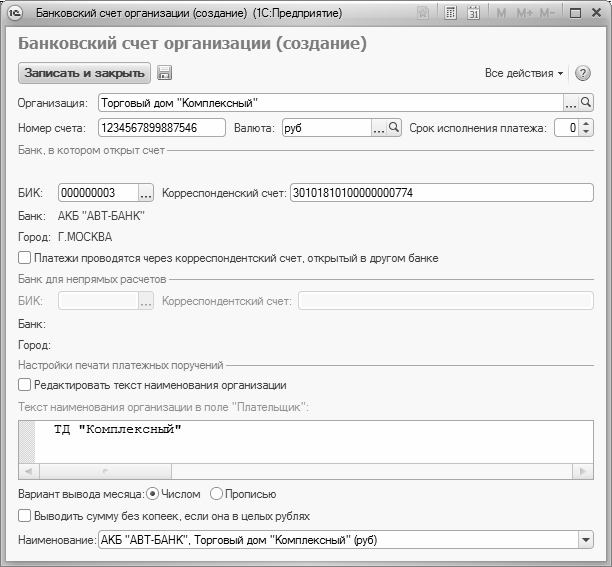The width and height of the screenshot is (612, 567).
Task: Pick bank BIK via ellipsis button
Action: click(146, 193)
